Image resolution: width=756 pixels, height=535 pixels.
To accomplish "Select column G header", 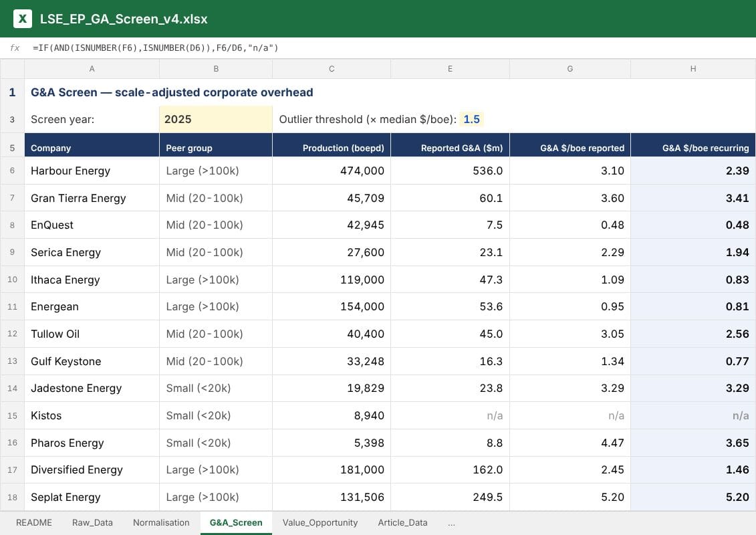I will [x=570, y=69].
